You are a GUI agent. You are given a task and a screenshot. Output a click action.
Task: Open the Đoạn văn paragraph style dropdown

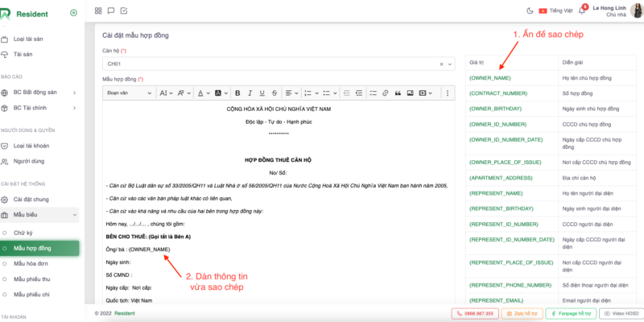point(128,93)
